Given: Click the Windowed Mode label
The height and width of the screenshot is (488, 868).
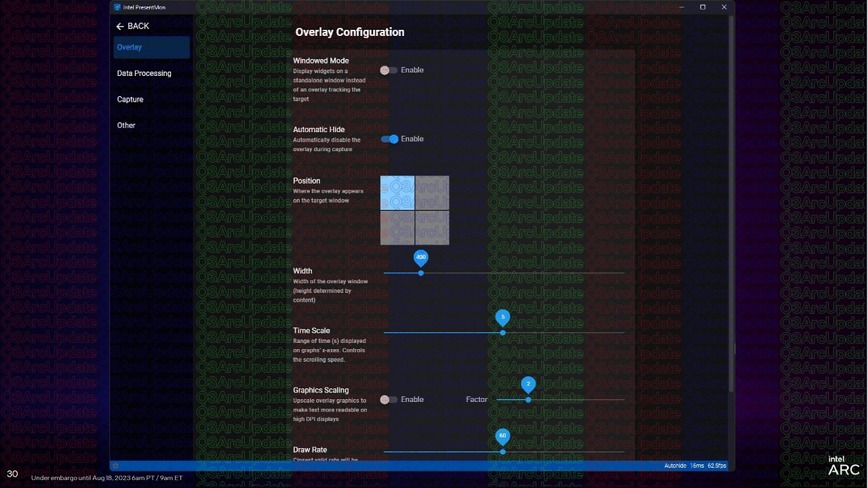Looking at the screenshot, I should [x=321, y=60].
